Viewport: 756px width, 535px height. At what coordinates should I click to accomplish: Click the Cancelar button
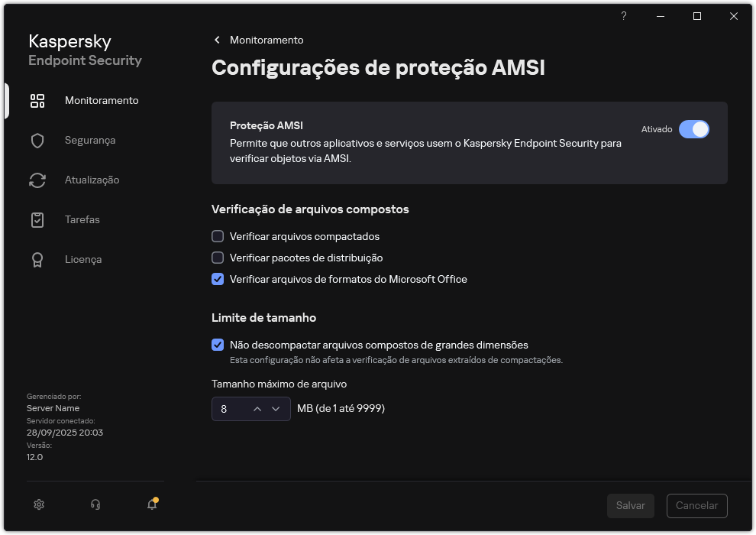click(x=696, y=505)
